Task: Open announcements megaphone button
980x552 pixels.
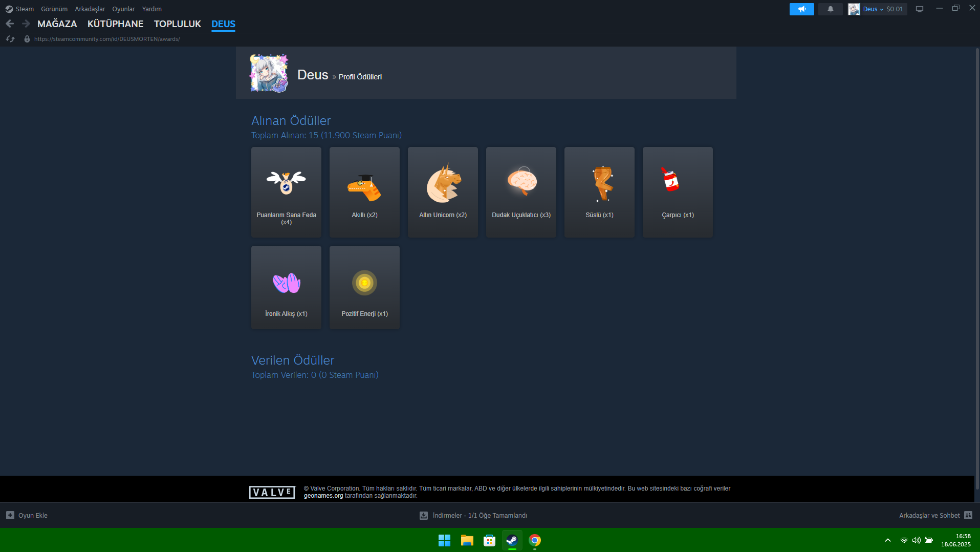Action: pos(801,9)
